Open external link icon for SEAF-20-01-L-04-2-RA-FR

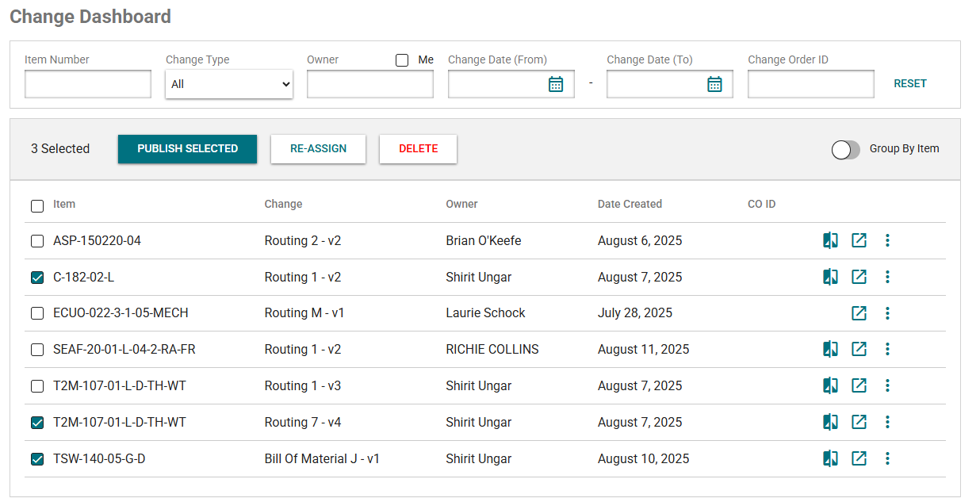(859, 349)
